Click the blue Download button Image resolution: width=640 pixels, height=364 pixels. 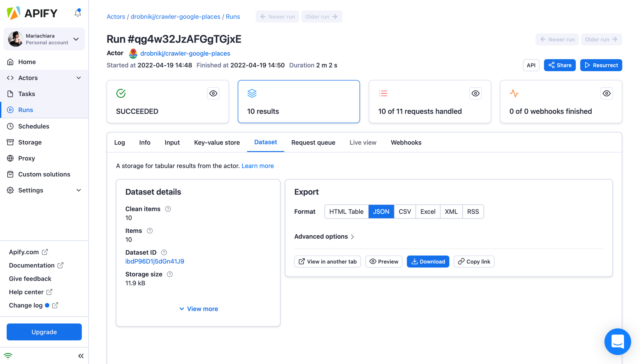point(428,262)
